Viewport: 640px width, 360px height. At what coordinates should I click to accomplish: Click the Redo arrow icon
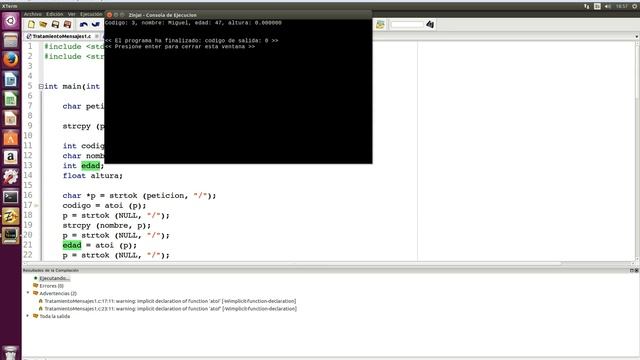(96, 24)
